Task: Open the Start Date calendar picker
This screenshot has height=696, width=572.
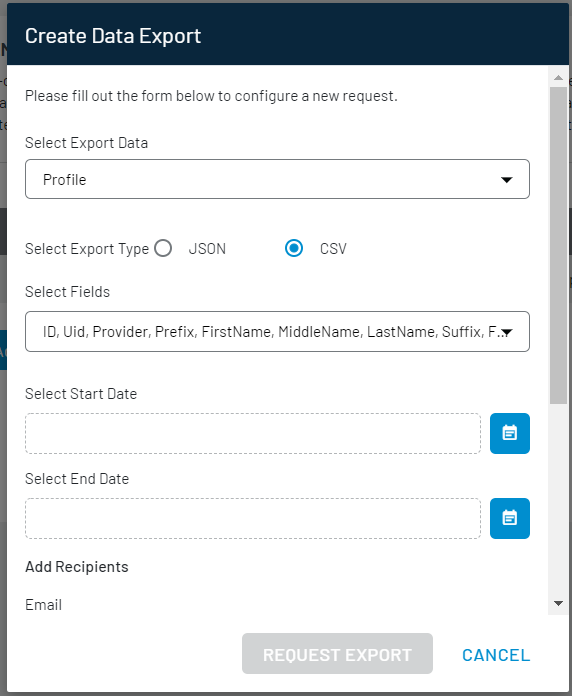Action: (509, 433)
